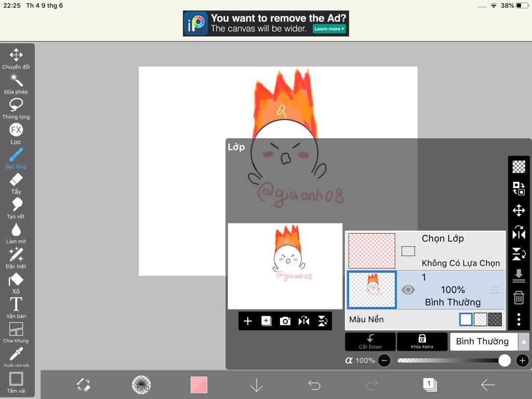Select the Xô bucket fill tool

16,283
